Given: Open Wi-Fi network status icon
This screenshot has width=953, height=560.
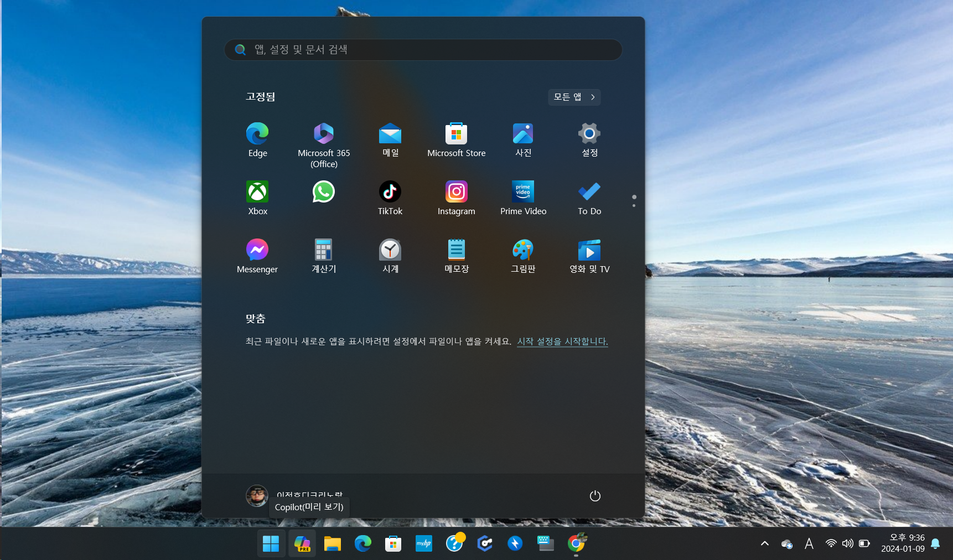Looking at the screenshot, I should 831,543.
